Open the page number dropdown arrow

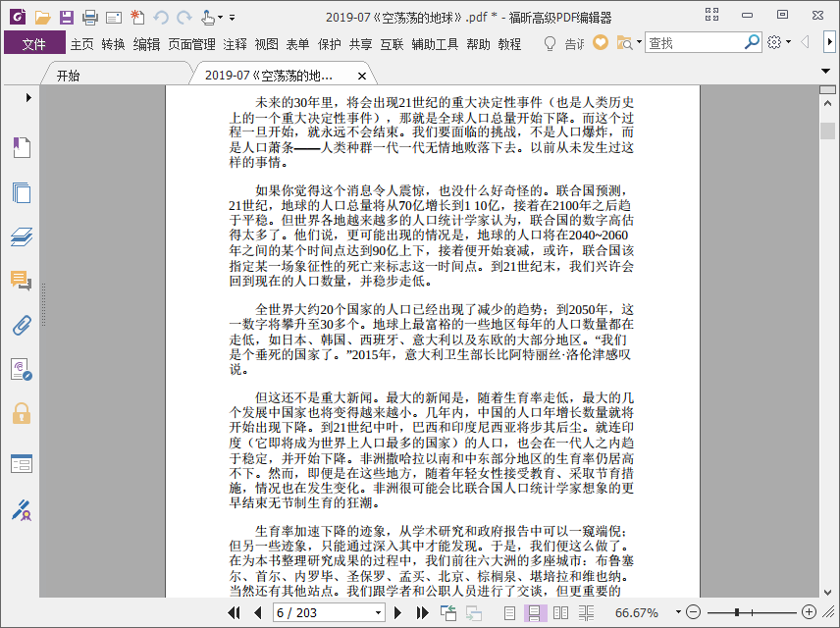coord(378,612)
